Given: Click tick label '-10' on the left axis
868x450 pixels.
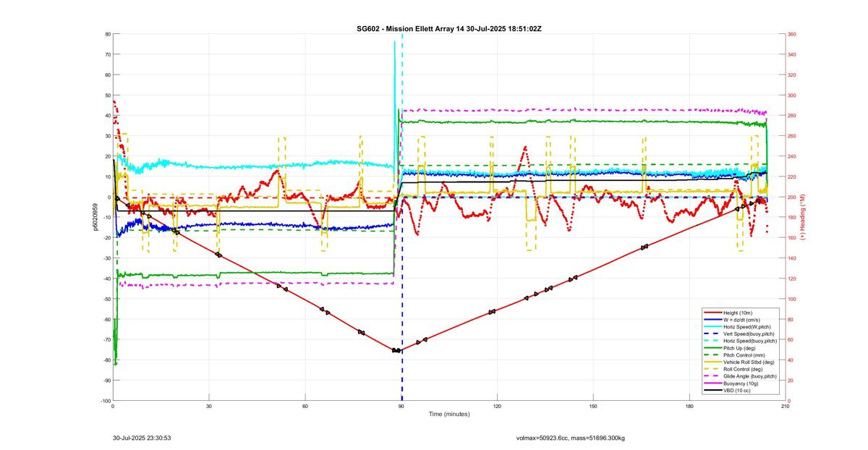Looking at the screenshot, I should click(x=106, y=218).
